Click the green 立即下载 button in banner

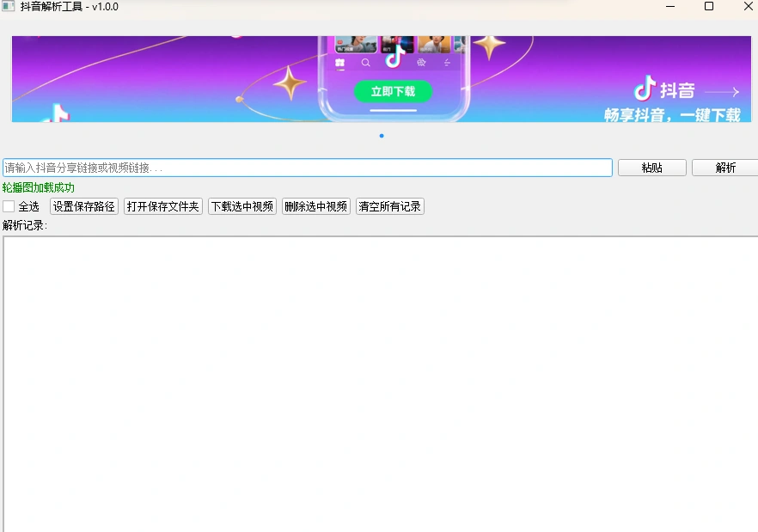[x=393, y=91]
